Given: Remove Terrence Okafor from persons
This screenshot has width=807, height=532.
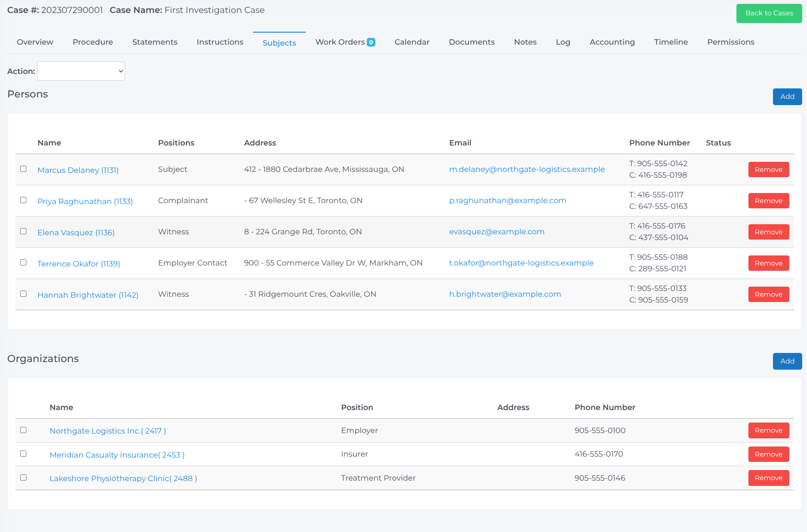Looking at the screenshot, I should point(769,263).
